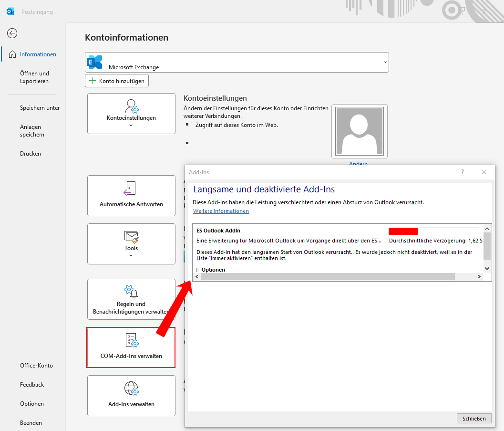The width and height of the screenshot is (504, 431).
Task: Click the Kontoeinstellungen button label
Action: tap(131, 118)
